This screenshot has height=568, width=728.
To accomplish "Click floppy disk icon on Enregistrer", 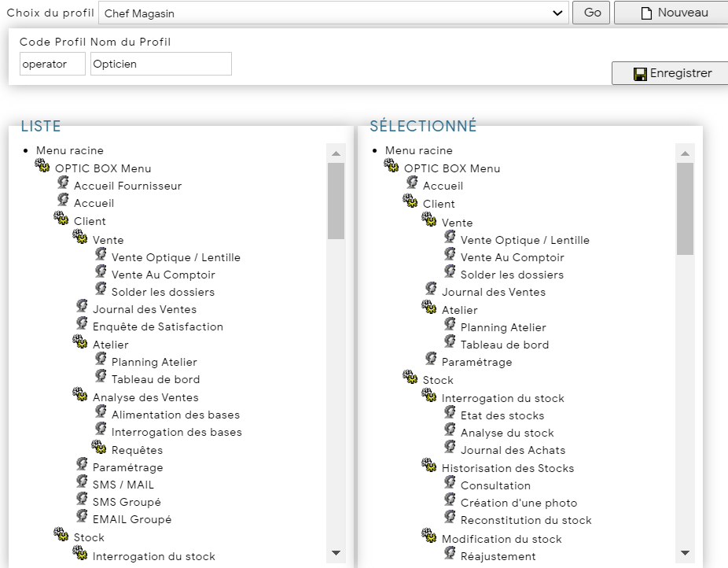I will pyautogui.click(x=640, y=74).
